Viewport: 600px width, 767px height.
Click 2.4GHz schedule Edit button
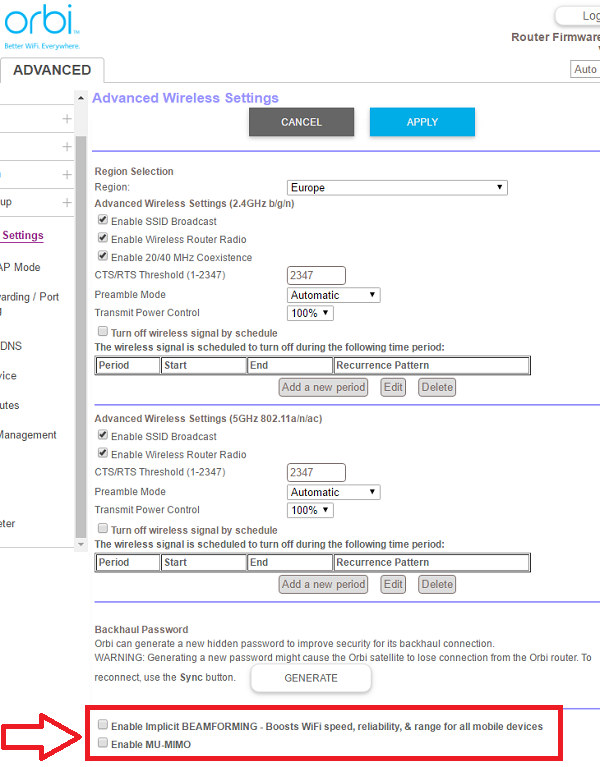click(393, 387)
